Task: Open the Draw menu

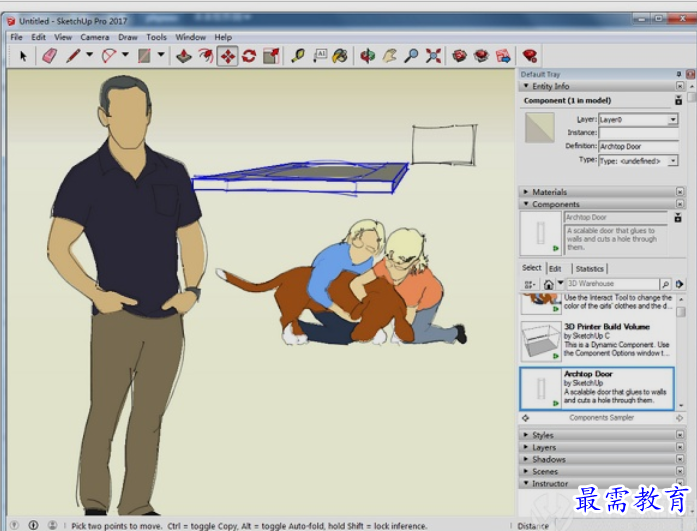Action: click(128, 37)
